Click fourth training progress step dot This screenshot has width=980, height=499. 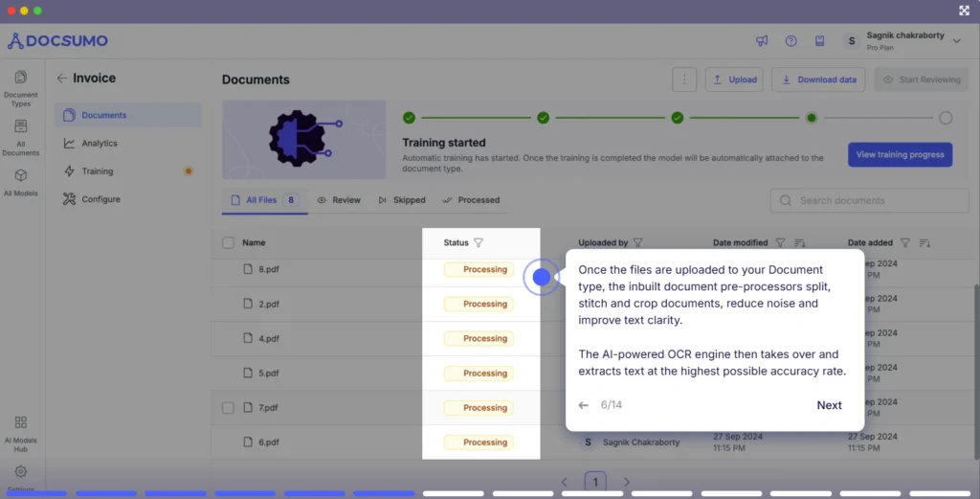tap(812, 118)
